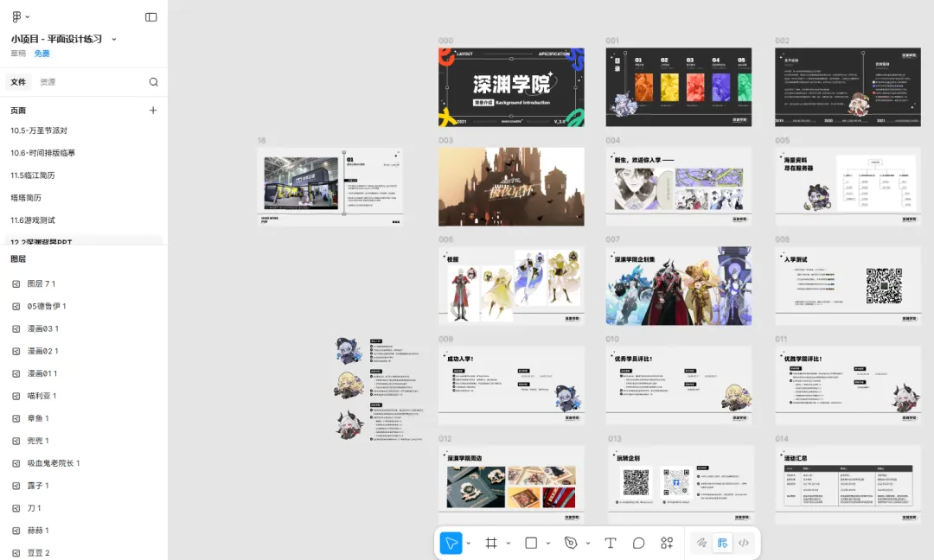This screenshot has width=934, height=560.
Task: Switch to the 文件 tab
Action: (18, 82)
